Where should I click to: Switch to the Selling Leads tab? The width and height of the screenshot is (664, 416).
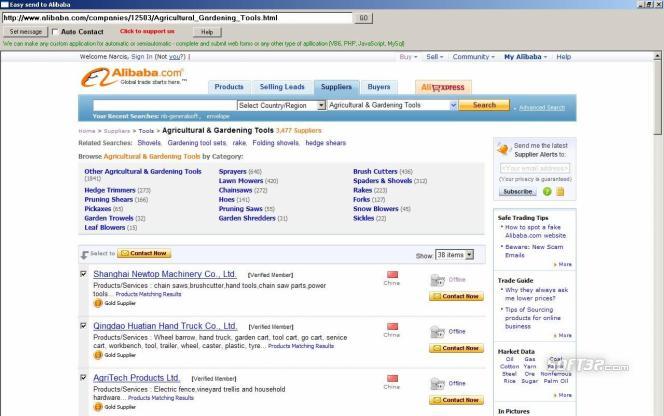(x=282, y=87)
